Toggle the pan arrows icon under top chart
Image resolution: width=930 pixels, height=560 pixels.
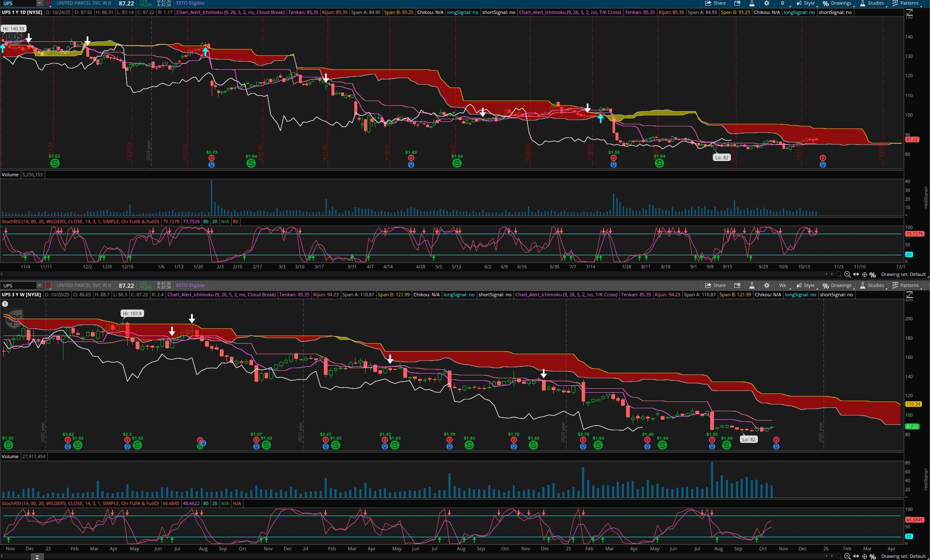pyautogui.click(x=856, y=274)
